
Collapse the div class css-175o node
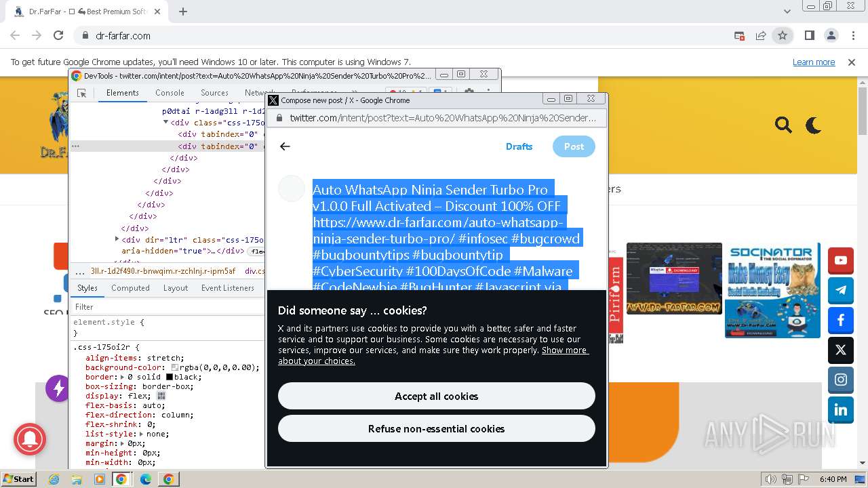165,123
